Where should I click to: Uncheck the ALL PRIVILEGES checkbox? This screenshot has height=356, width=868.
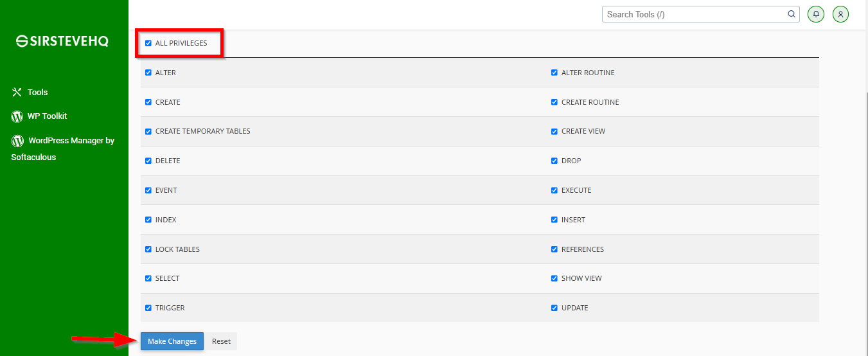148,44
